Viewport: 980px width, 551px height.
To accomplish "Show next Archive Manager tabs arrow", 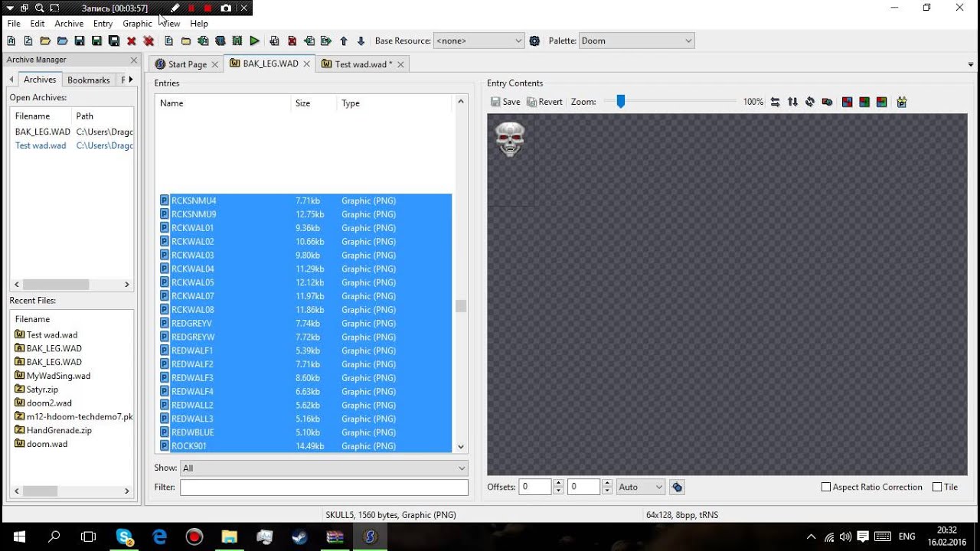I will coord(131,79).
